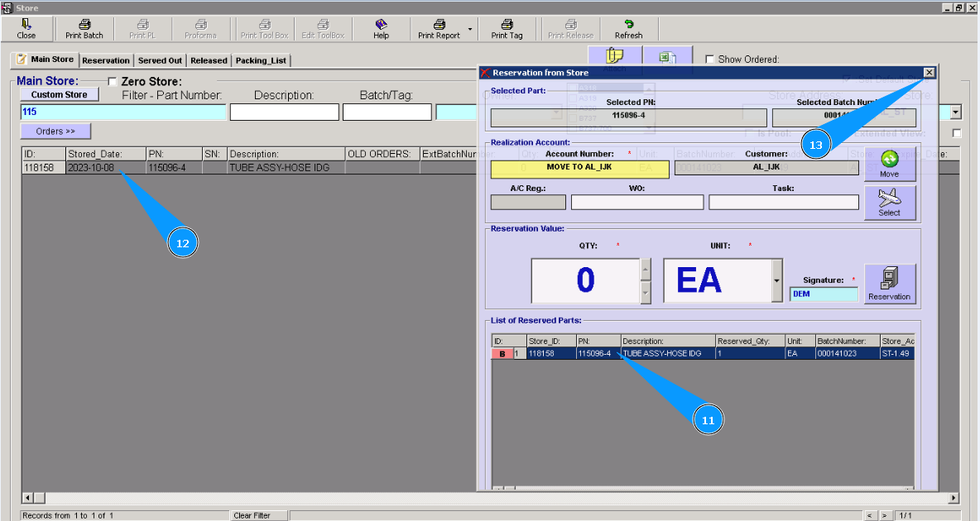The width and height of the screenshot is (980, 521).
Task: Tick the Extended View checkbox
Action: tap(957, 133)
